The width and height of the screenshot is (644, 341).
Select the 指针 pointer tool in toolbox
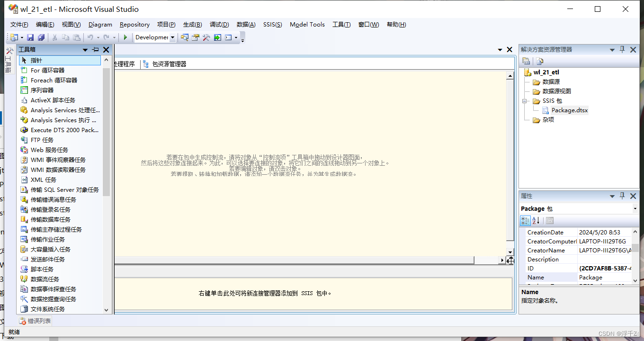coord(60,60)
